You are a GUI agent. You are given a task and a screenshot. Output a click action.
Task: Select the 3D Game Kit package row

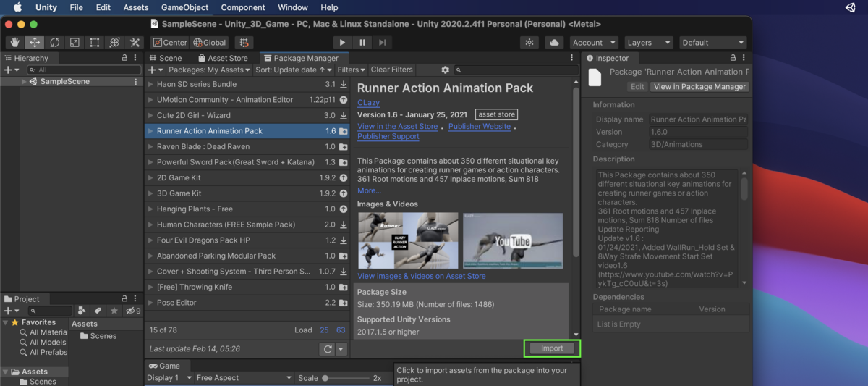point(247,193)
